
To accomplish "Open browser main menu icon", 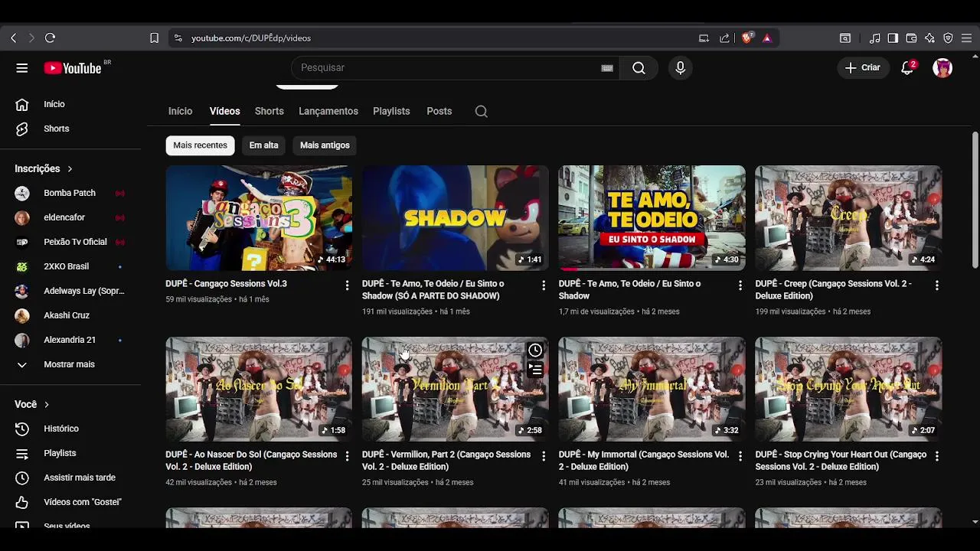I will [x=966, y=37].
